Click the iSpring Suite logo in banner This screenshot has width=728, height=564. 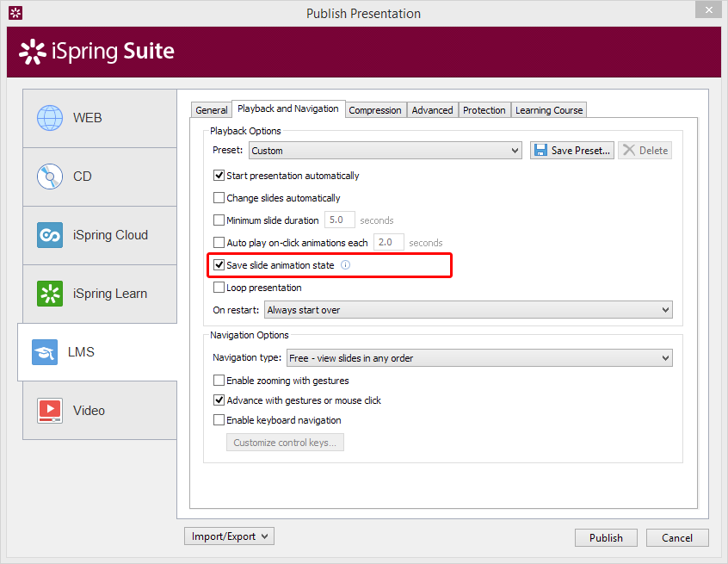click(96, 51)
